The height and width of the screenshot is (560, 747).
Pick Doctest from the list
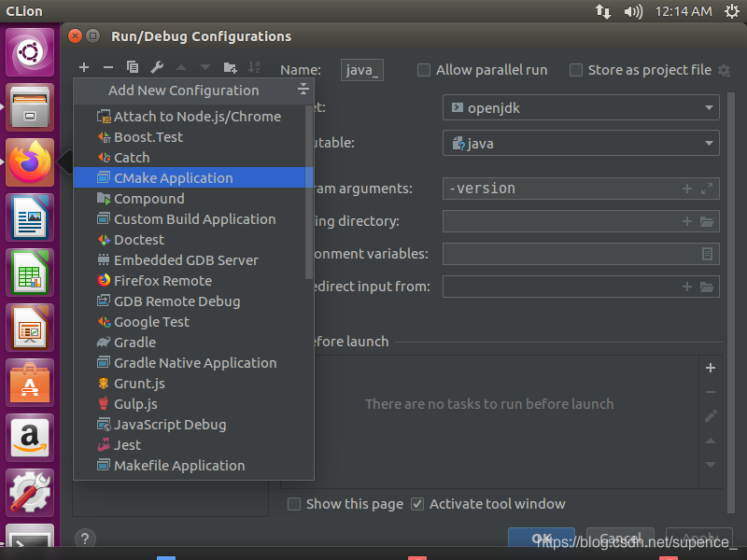click(193, 240)
